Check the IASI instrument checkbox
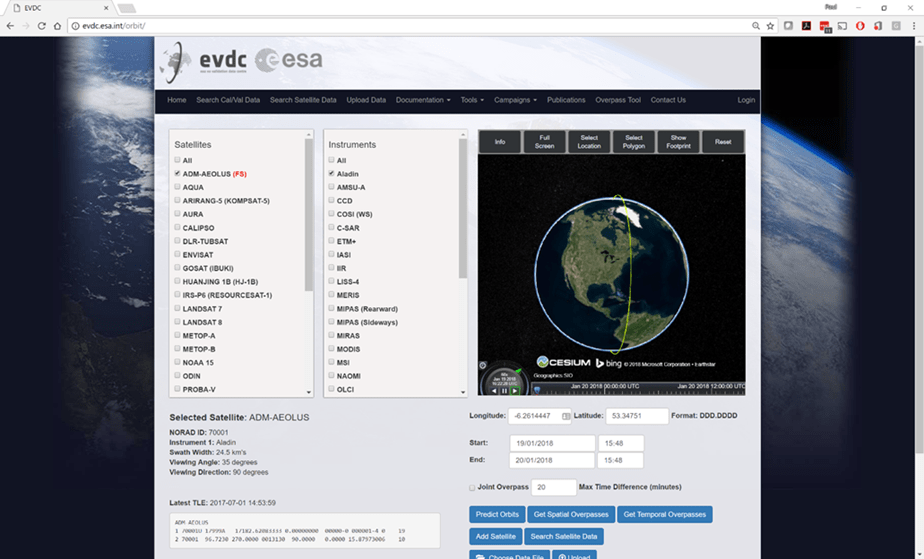The image size is (924, 559). click(x=331, y=254)
